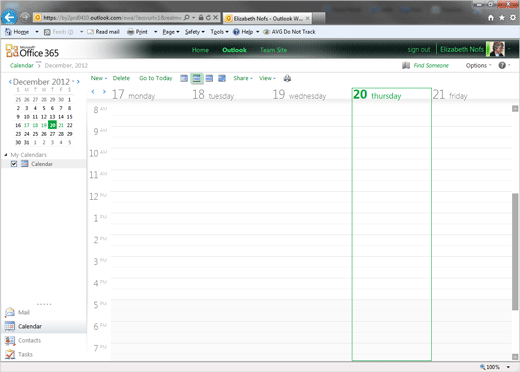The height and width of the screenshot is (372, 520).
Task: Stop loading with the address bar X icon
Action: click(x=216, y=17)
